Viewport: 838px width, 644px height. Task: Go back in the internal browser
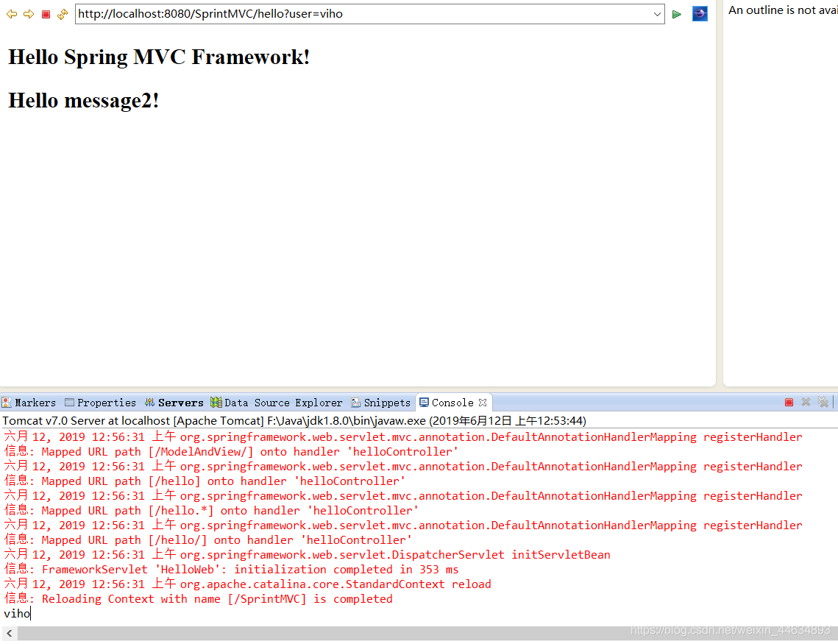tap(11, 14)
